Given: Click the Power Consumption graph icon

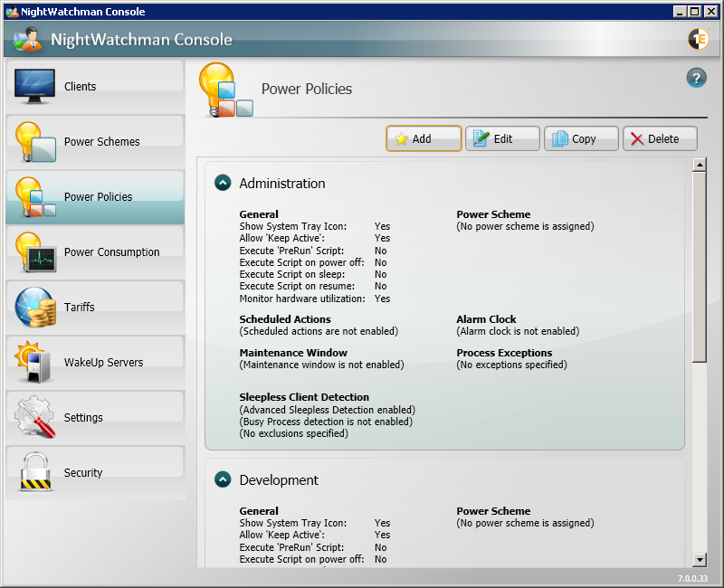Looking at the screenshot, I should (35, 252).
